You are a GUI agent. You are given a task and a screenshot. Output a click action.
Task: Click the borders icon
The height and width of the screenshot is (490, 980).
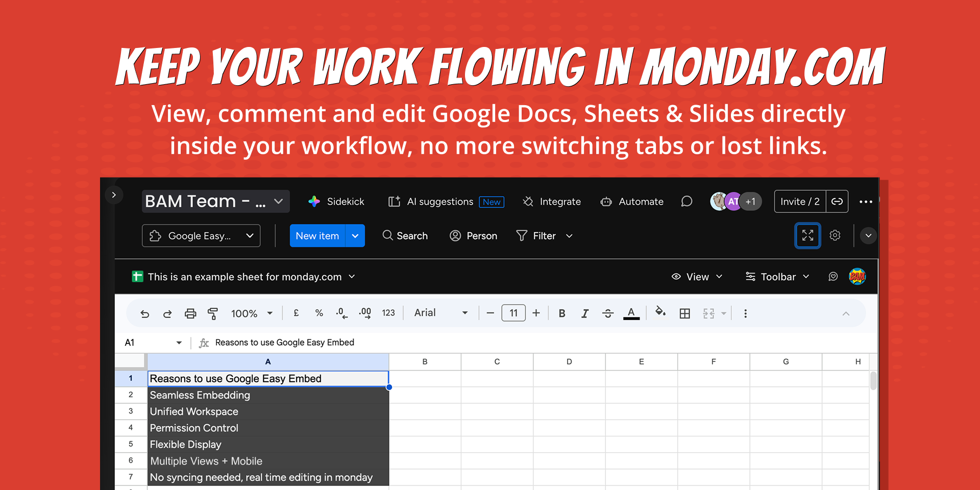684,313
